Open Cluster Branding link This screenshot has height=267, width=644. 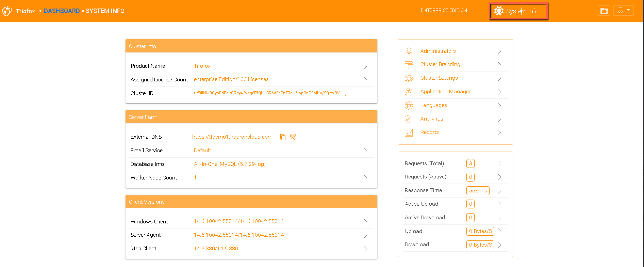440,64
